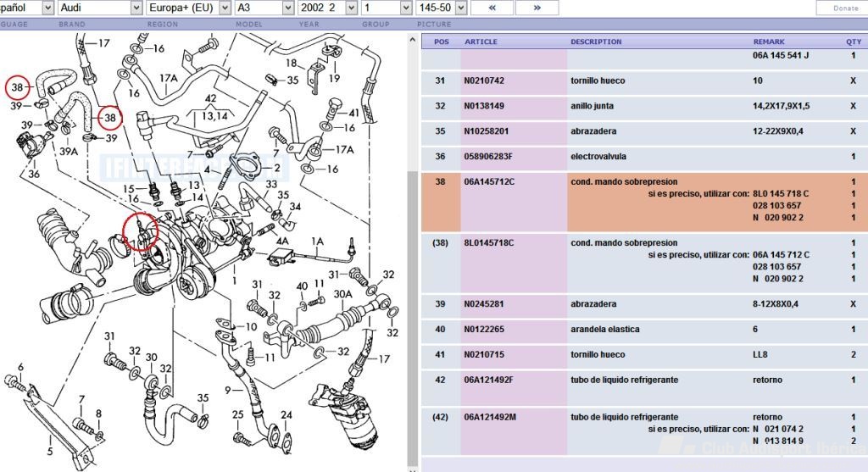Viewport: 868px width, 472px height.
Task: Select alternate article 8L0145718C
Action: pos(489,243)
